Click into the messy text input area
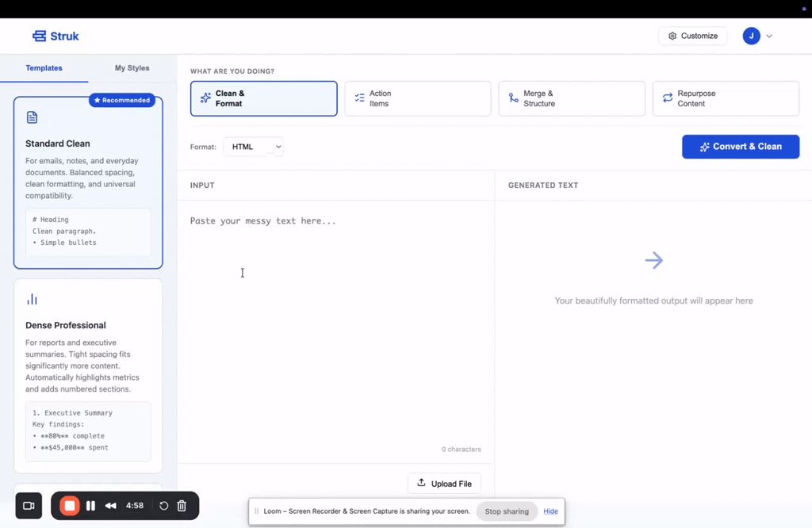The height and width of the screenshot is (528, 812). coord(335,317)
